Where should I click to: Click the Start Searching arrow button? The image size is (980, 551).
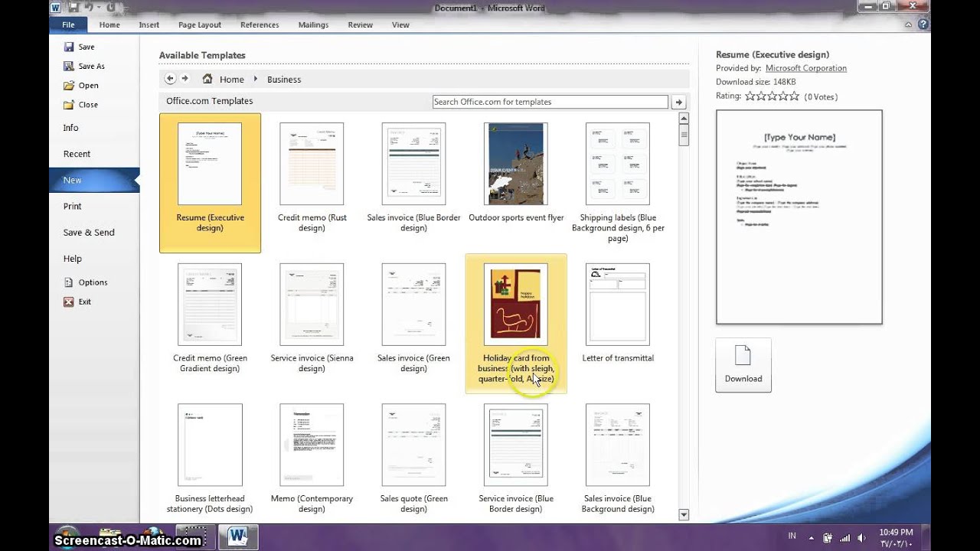[x=678, y=102]
